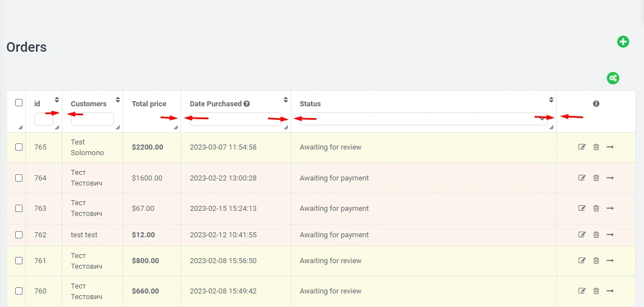Click the info exclamation icon in header
Viewport: 644px width, 307px height.
pos(596,104)
